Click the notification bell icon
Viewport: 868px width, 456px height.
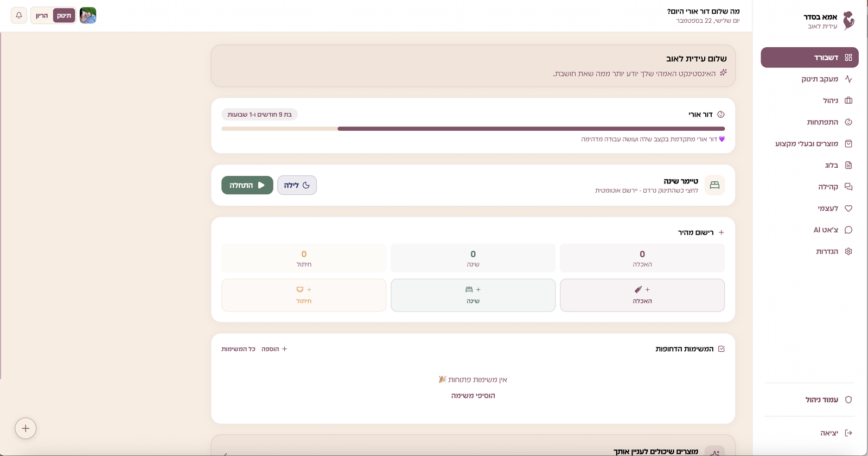click(19, 15)
